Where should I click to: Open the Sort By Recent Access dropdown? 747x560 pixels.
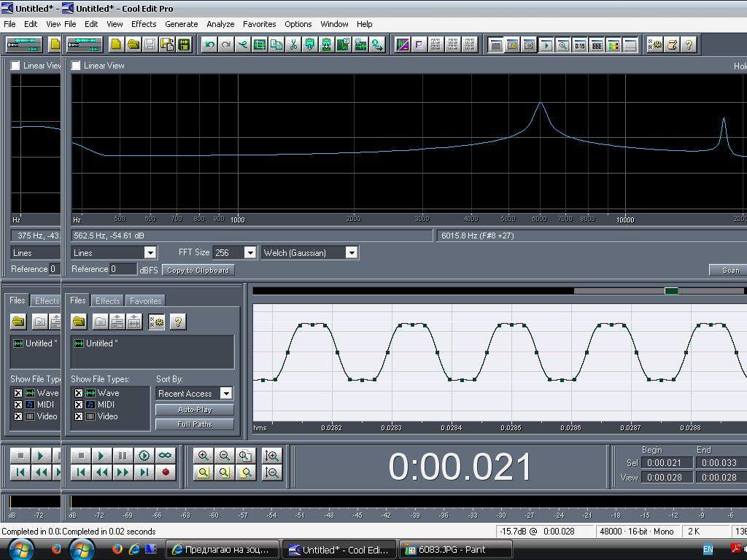tap(226, 393)
